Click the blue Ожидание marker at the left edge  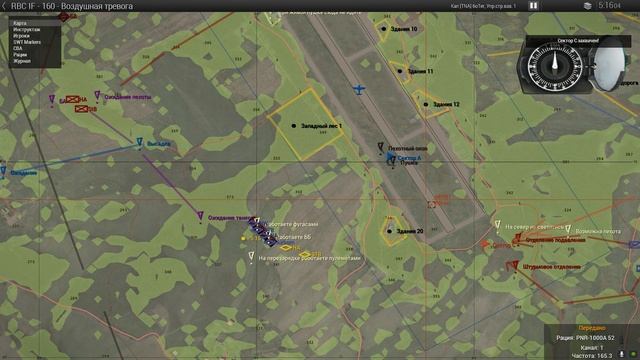click(x=3, y=171)
